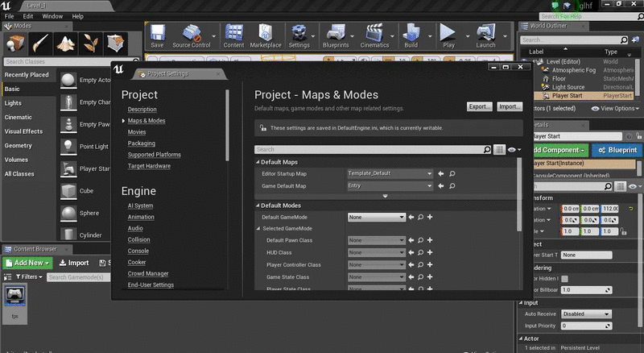
Task: Click the Export button
Action: coord(479,106)
